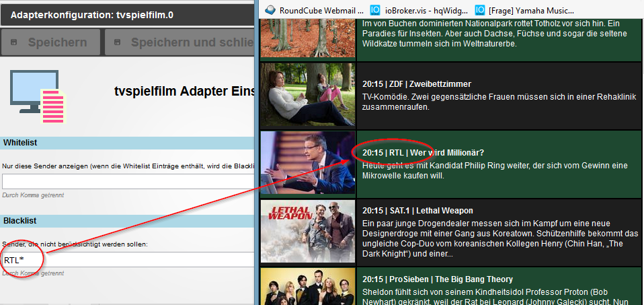
Task: Focus the Blacklist input field containing RTL*
Action: click(x=128, y=259)
